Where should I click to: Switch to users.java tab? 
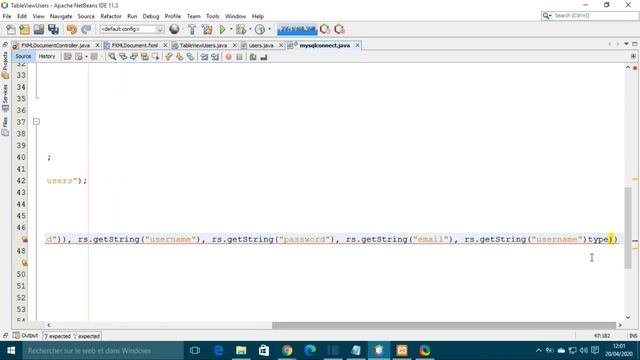pyautogui.click(x=260, y=45)
